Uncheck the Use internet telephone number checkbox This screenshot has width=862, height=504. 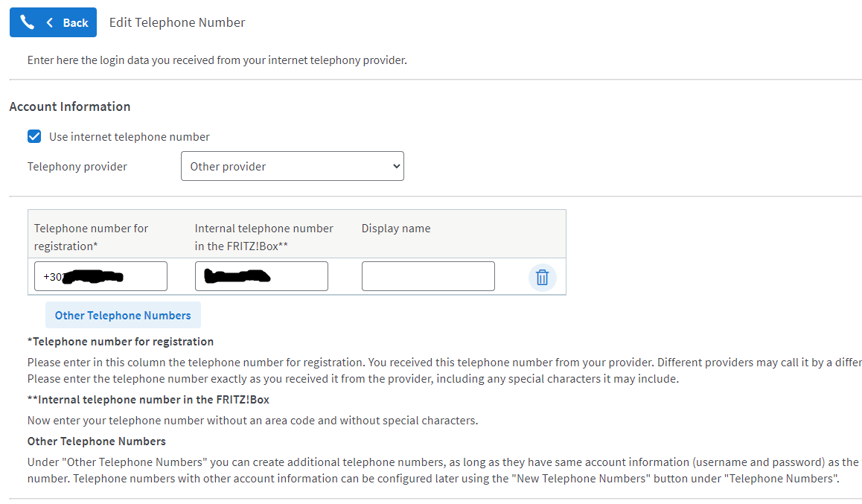click(x=34, y=136)
